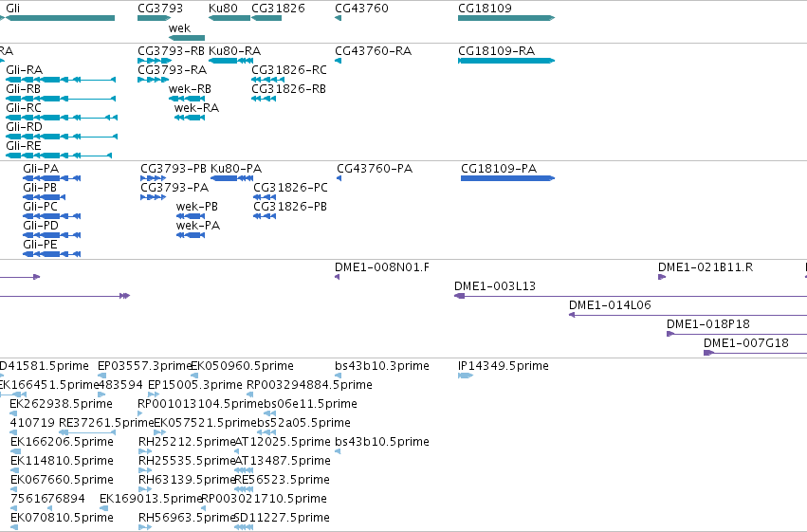Select the DME1-014L06 BAC clone

(610, 305)
